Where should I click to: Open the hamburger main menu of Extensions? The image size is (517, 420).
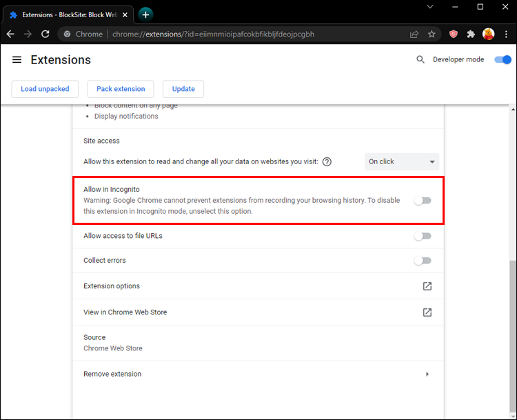[x=17, y=60]
